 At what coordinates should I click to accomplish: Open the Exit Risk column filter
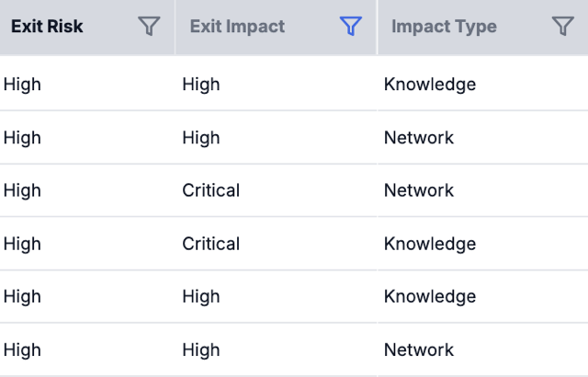pyautogui.click(x=149, y=27)
